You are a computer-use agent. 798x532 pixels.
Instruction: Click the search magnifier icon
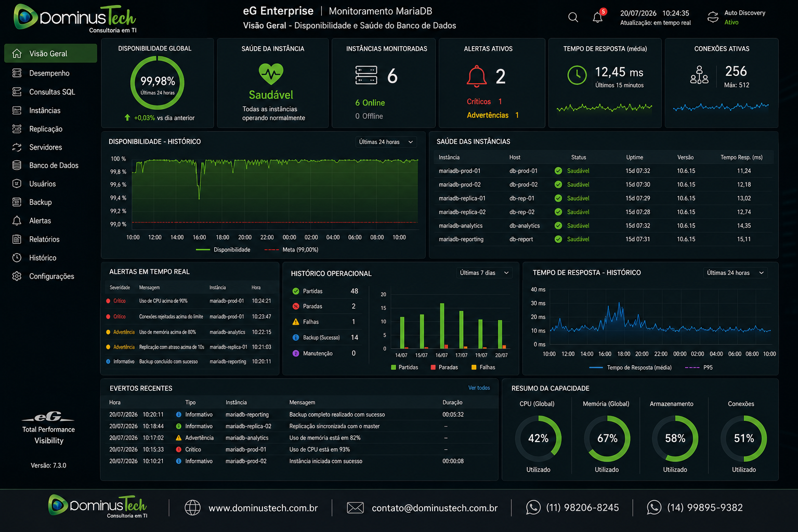click(573, 17)
